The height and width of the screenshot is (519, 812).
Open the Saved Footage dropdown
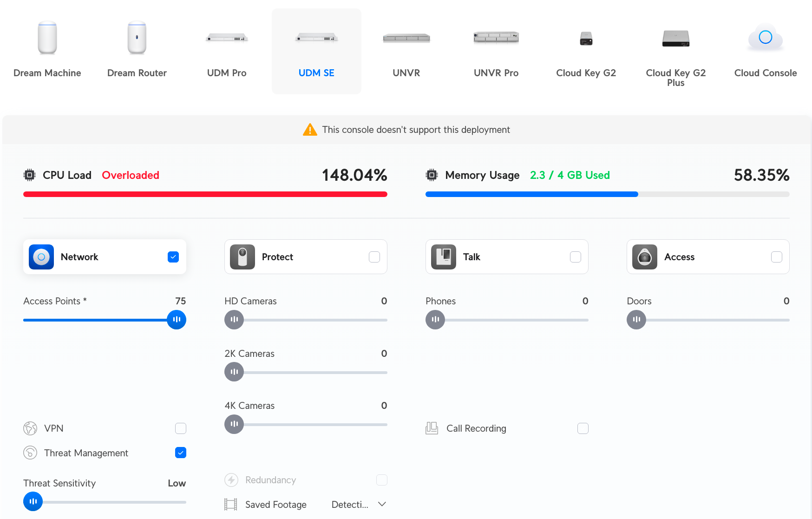click(359, 505)
